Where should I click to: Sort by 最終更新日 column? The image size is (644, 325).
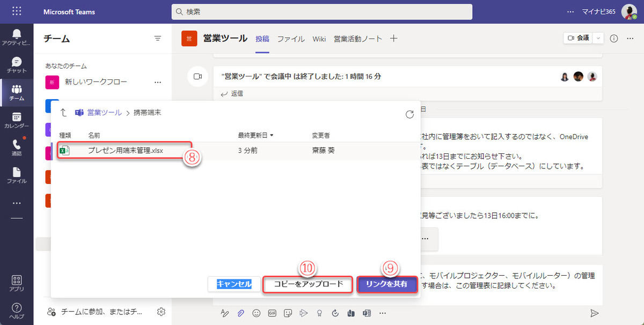tap(255, 135)
